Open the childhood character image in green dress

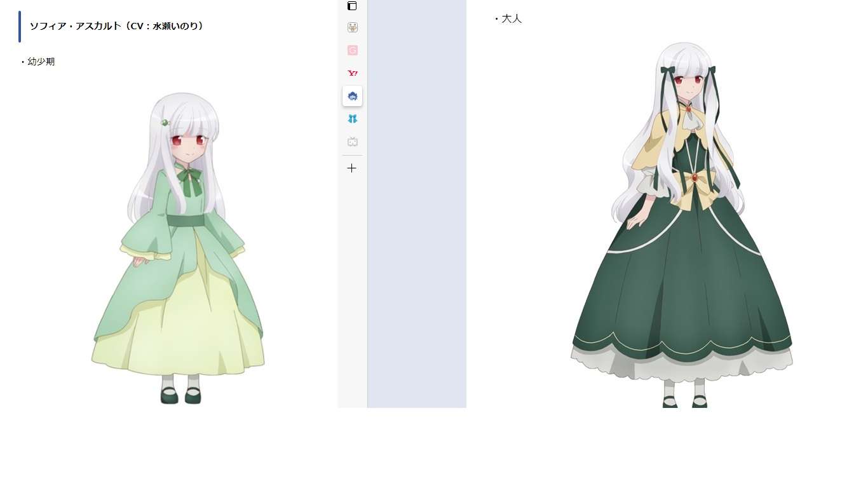click(x=179, y=248)
